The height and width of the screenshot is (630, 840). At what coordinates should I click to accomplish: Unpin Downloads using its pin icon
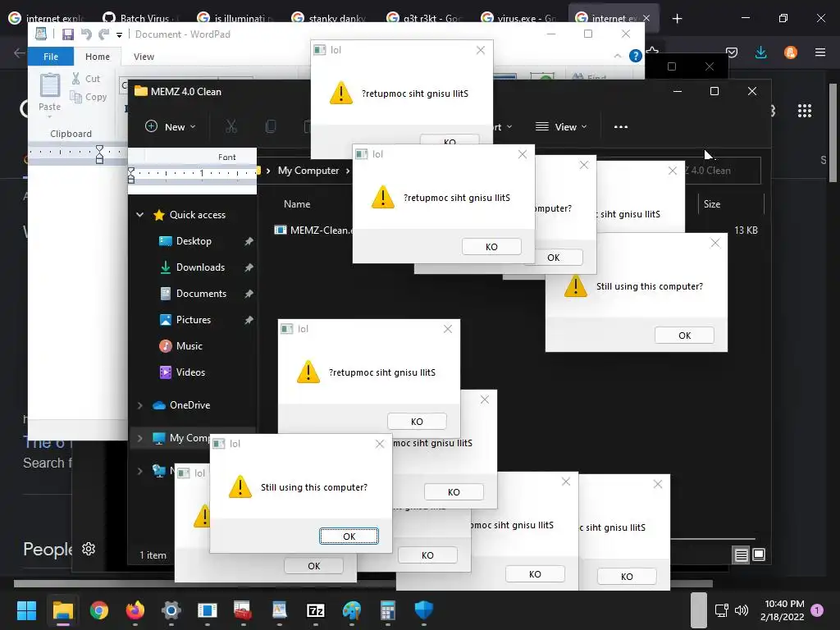coord(249,268)
